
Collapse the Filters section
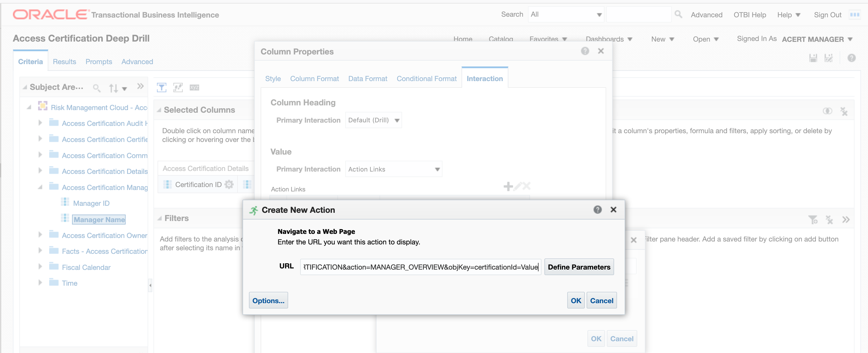tap(159, 219)
